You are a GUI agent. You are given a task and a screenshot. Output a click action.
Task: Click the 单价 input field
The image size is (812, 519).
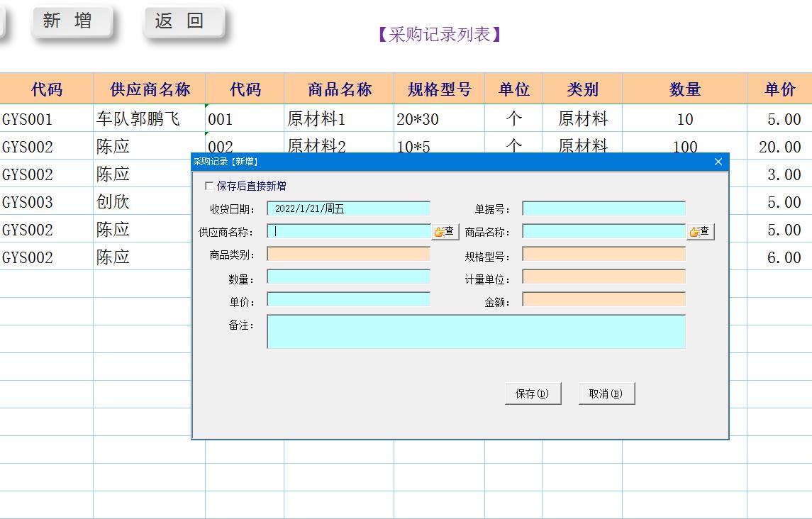pyautogui.click(x=347, y=298)
